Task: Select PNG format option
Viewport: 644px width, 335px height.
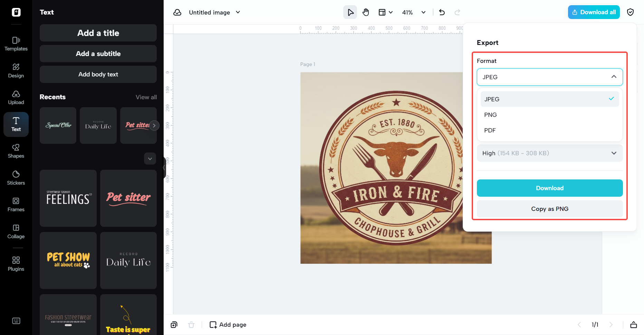Action: coord(550,115)
